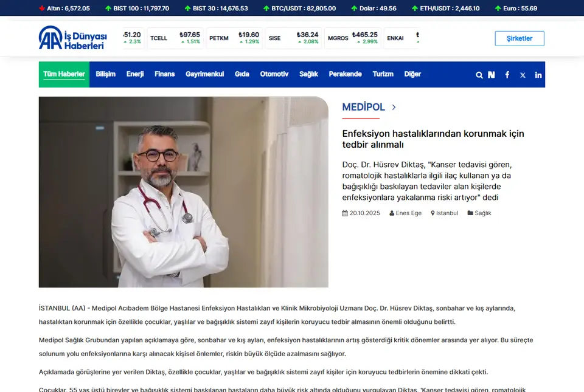Open the Diğer menu item
584x392 pixels.
412,74
